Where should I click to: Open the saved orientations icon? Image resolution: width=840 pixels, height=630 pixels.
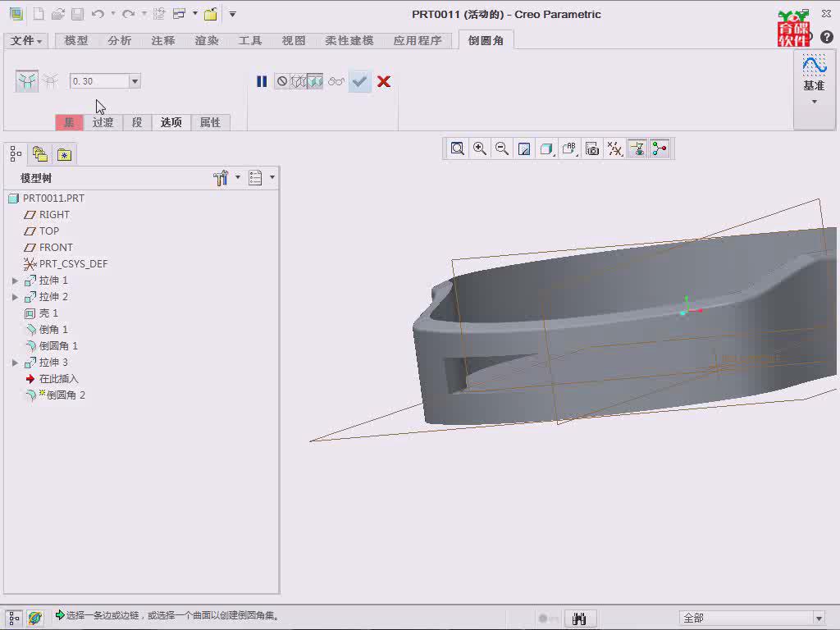(569, 148)
